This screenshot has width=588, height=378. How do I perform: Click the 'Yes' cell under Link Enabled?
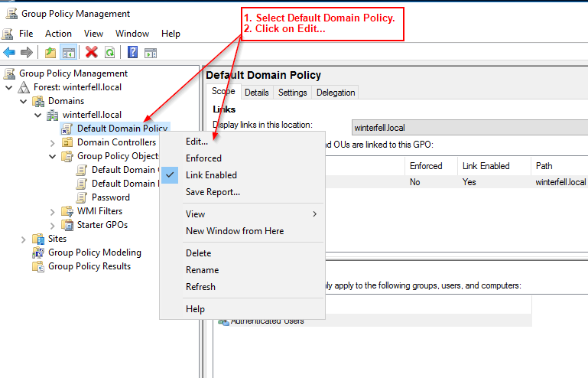click(469, 182)
